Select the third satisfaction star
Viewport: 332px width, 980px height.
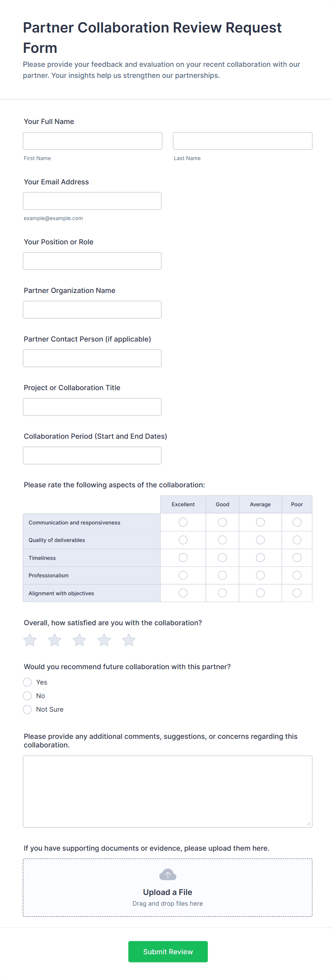(x=80, y=640)
